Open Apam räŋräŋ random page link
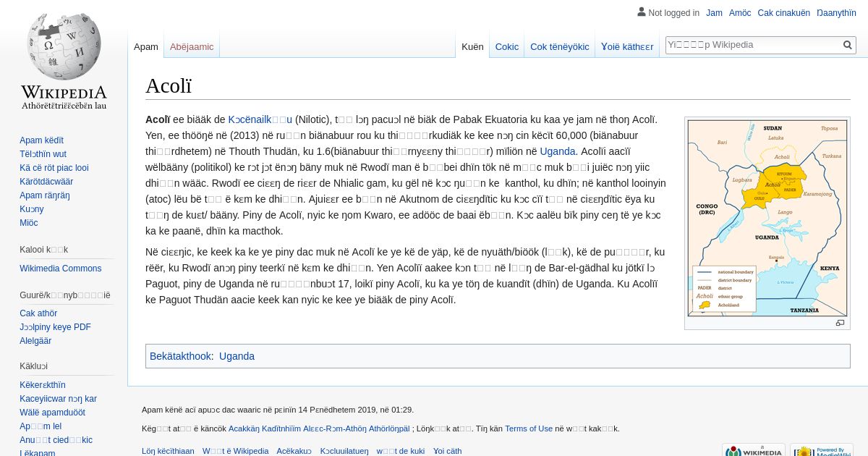Screen dimensions: 868x456 (x=45, y=195)
